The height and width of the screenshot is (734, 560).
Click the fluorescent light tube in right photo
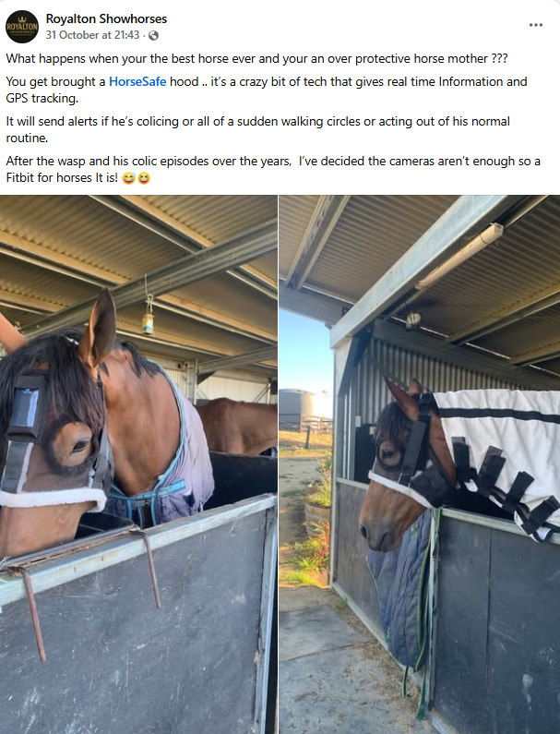(x=460, y=255)
